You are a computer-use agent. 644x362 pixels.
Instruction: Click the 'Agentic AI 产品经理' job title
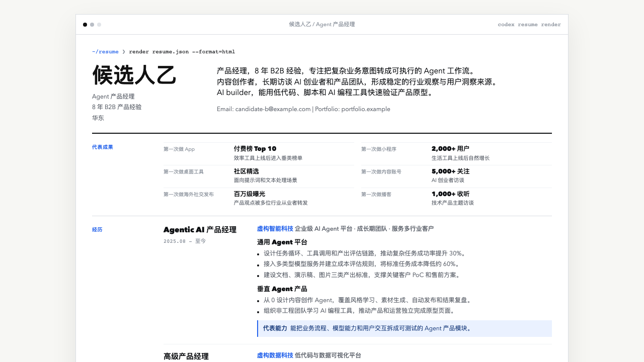200,230
